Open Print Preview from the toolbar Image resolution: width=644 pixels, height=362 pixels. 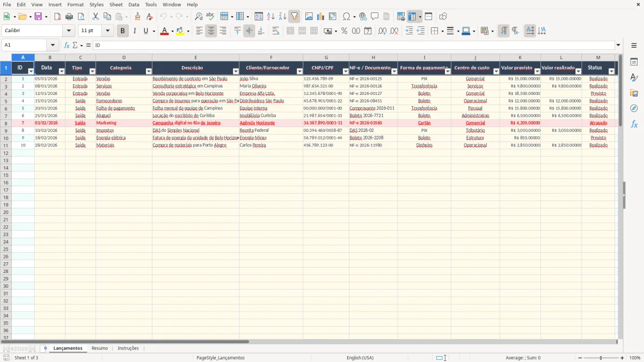(80, 17)
